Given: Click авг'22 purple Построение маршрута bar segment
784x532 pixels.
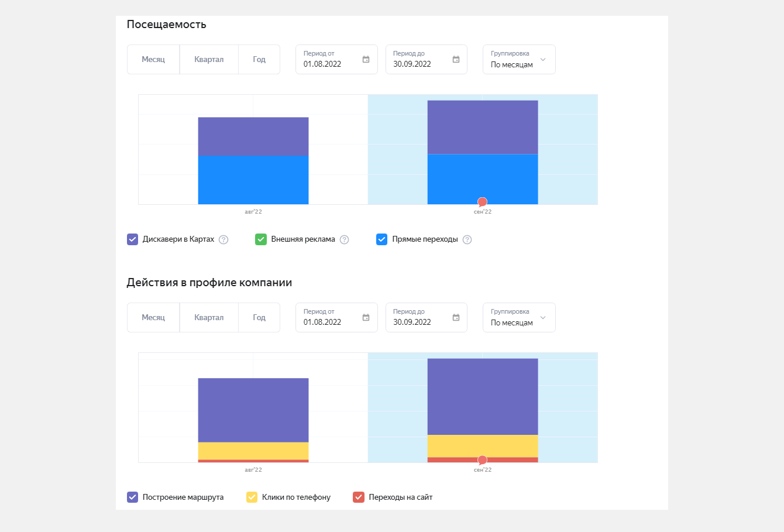Looking at the screenshot, I should 253,410.
